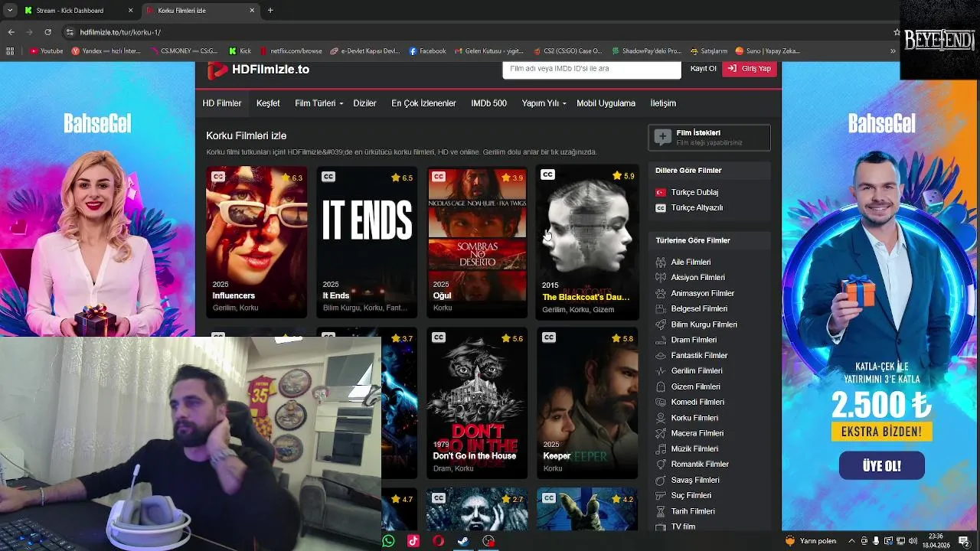The width and height of the screenshot is (980, 551).
Task: Open the Aile Filmleri genre icon
Action: (661, 262)
